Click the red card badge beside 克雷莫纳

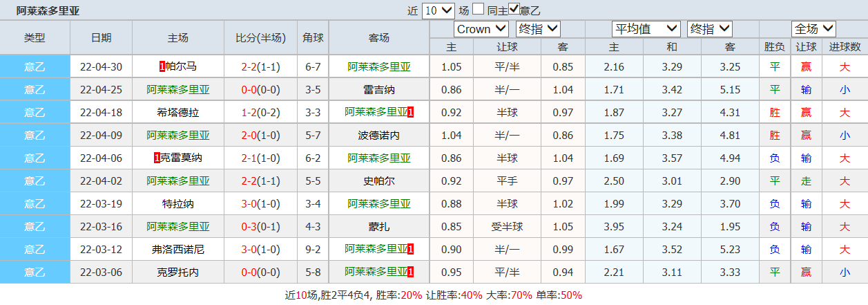click(x=156, y=158)
